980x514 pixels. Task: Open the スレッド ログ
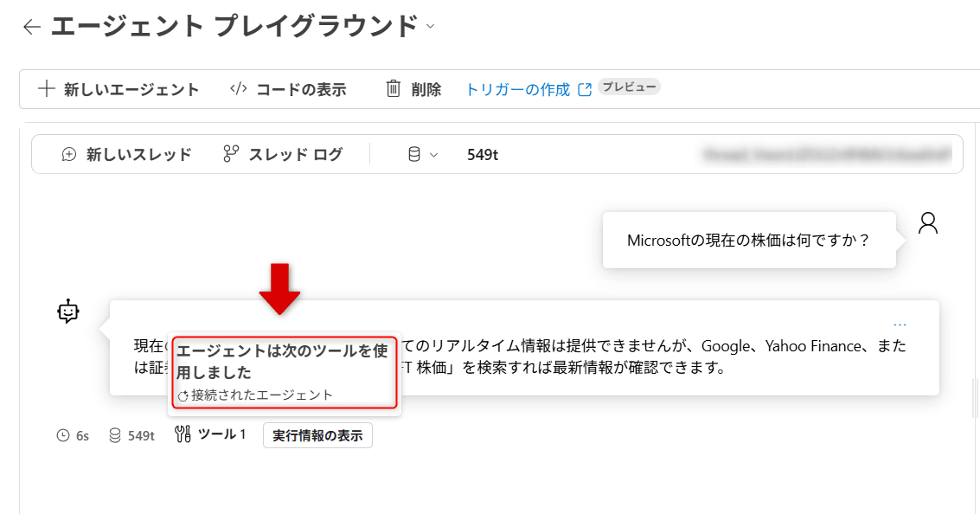tap(283, 155)
